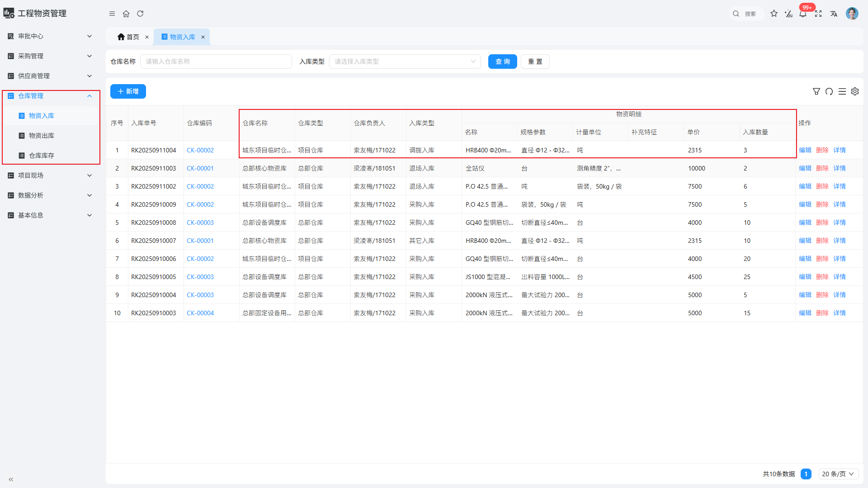Toggle the sidebar menu hamburger icon
868x488 pixels.
[112, 14]
